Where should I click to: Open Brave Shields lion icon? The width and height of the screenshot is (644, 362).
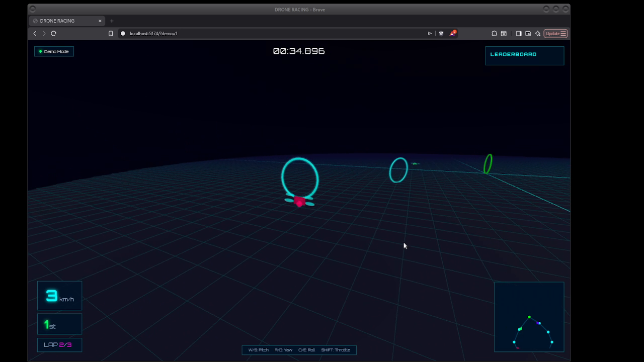(x=441, y=34)
